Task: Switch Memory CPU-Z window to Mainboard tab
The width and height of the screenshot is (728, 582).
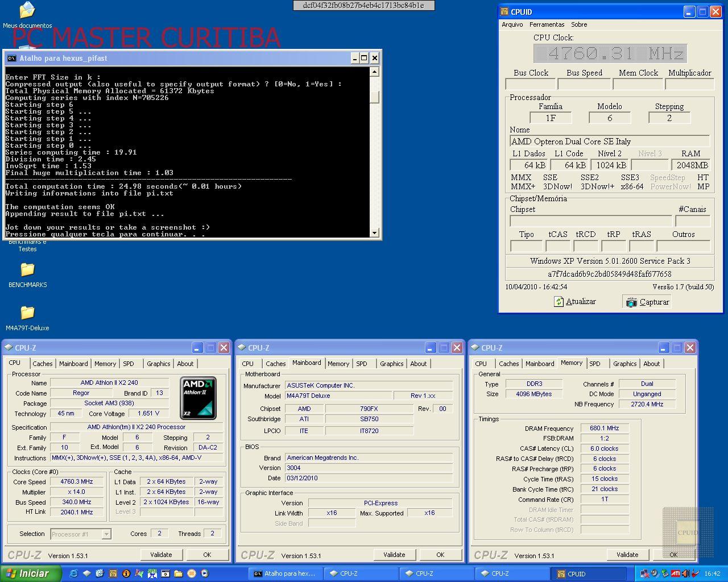Action: (540, 364)
